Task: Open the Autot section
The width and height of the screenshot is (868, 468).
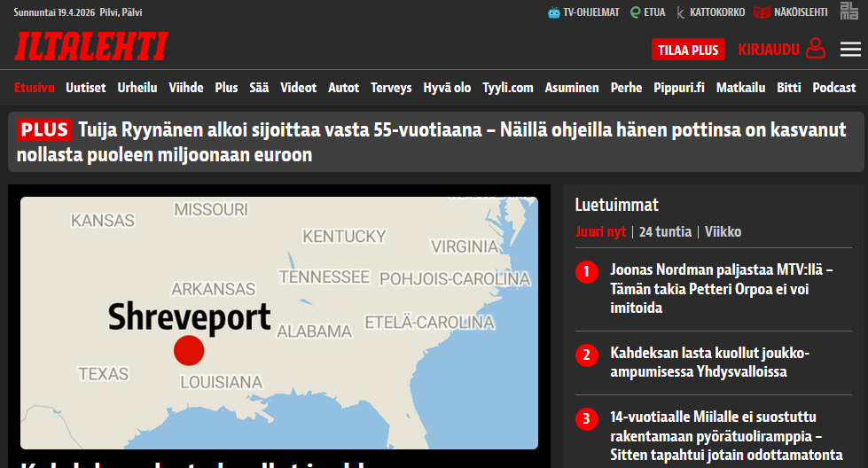Action: pos(344,88)
